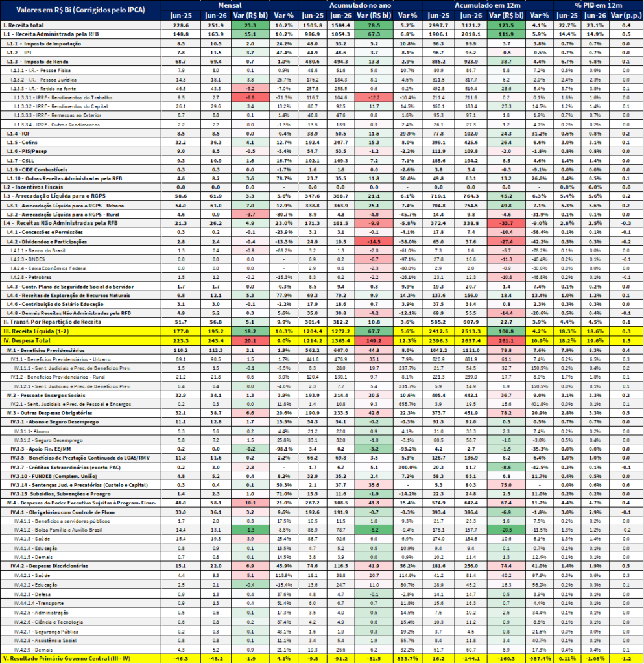Viewport: 644px width, 664px height.
Task: Select the 'IV.3.1.2 - Seguro Desemprego' label
Action: click(x=48, y=440)
